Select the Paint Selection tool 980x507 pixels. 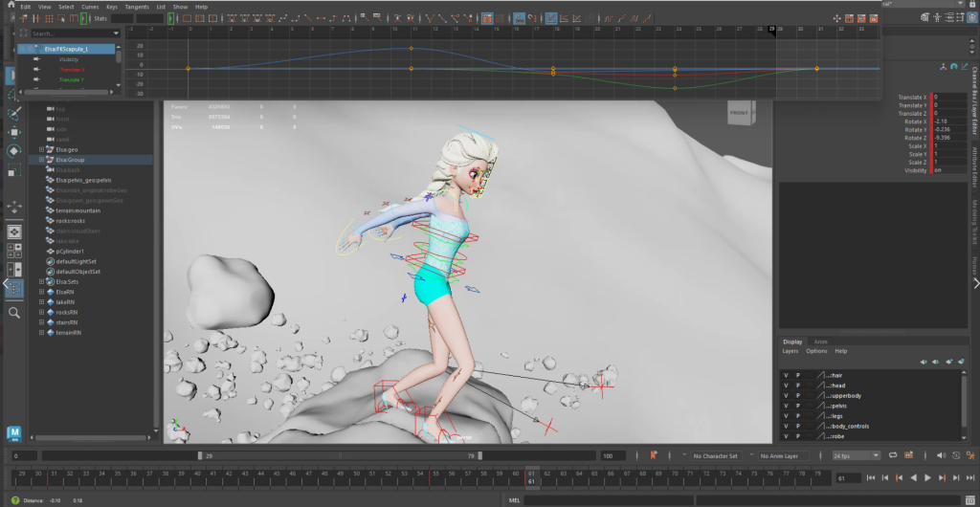click(x=13, y=112)
